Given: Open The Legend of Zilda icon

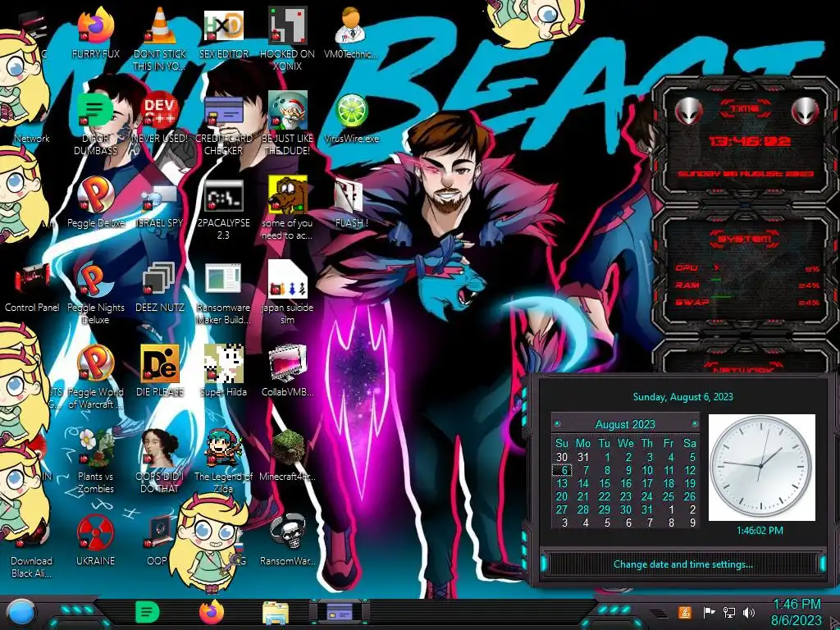Looking at the screenshot, I should tap(223, 449).
